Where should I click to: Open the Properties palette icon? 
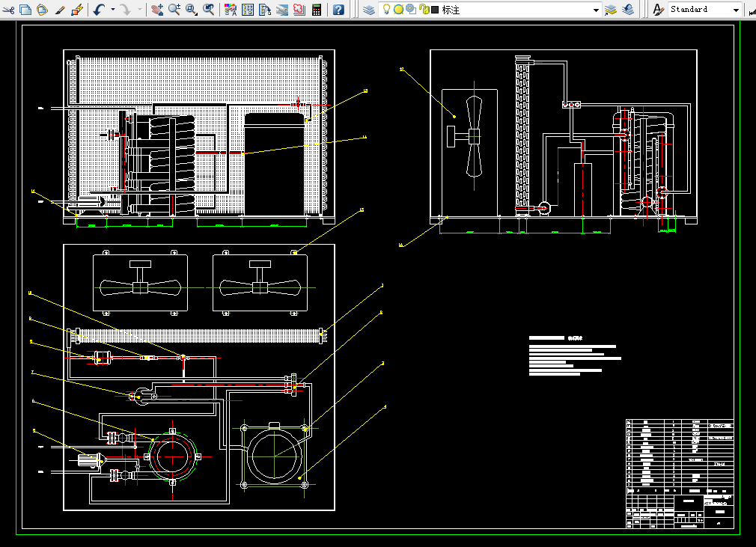coord(231,9)
